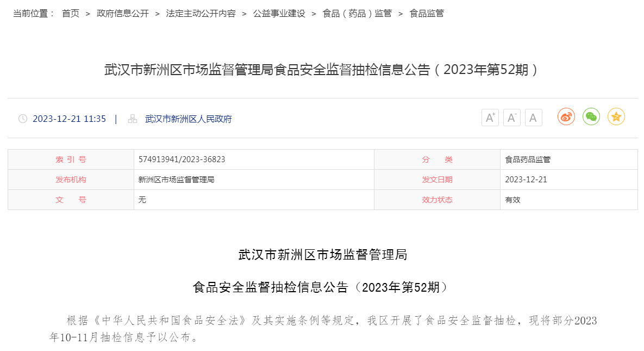Click the clock icon beside publish time
This screenshot has width=644, height=351.
pos(23,119)
